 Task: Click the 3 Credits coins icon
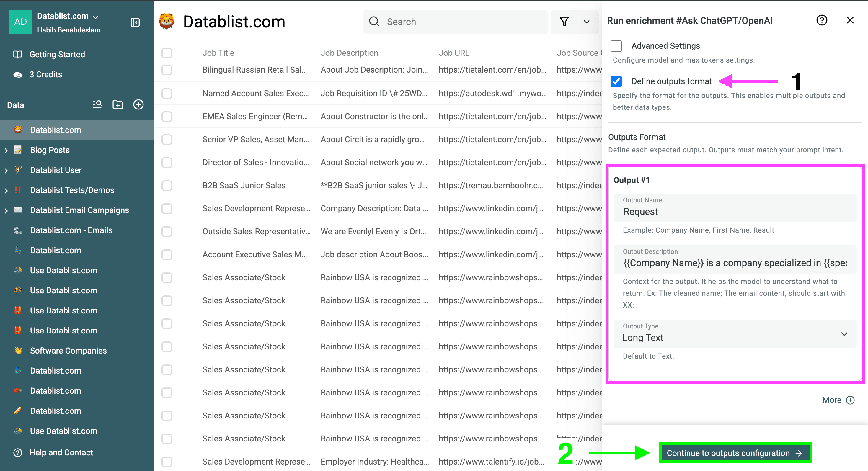(18, 74)
